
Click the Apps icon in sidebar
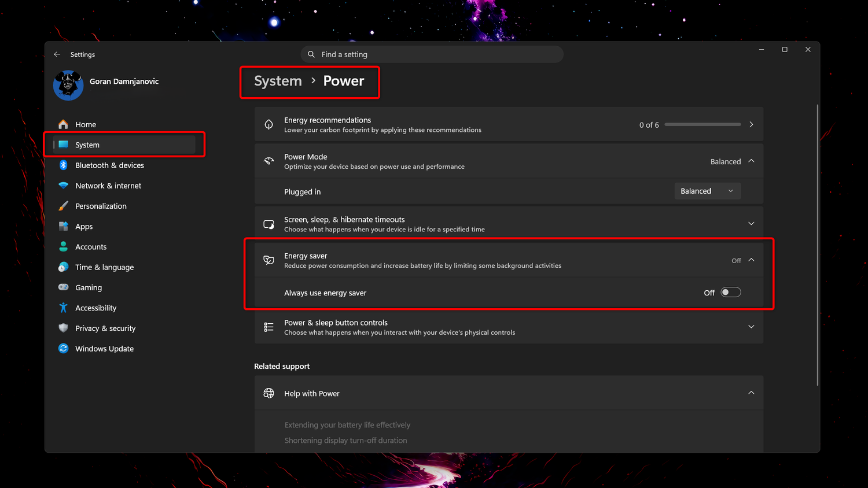64,226
